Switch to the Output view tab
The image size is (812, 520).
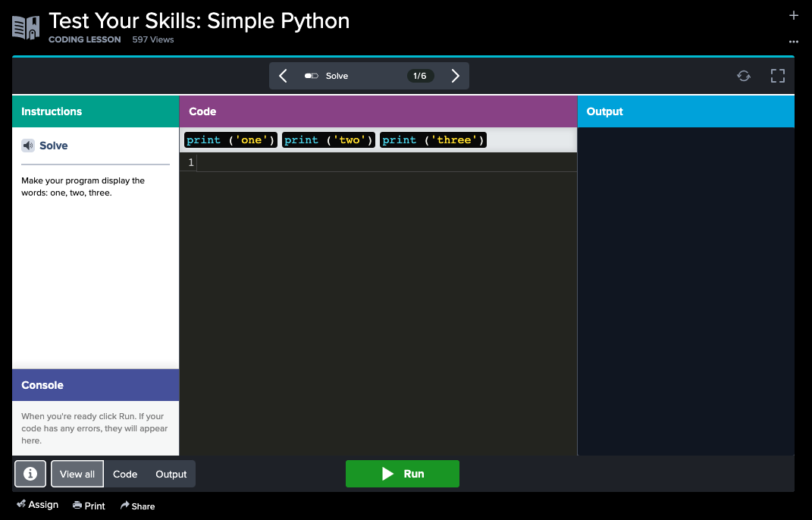(x=171, y=474)
